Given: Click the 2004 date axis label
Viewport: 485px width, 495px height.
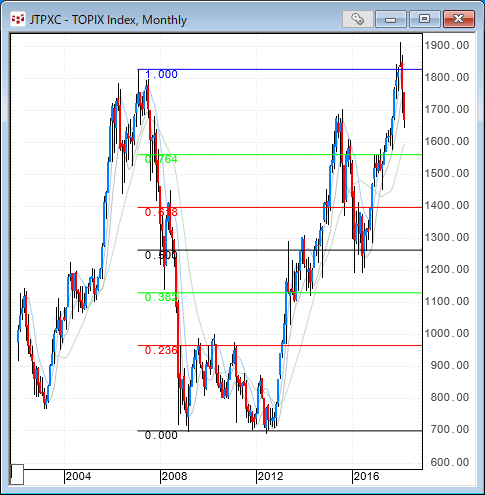Looking at the screenshot, I should (78, 476).
